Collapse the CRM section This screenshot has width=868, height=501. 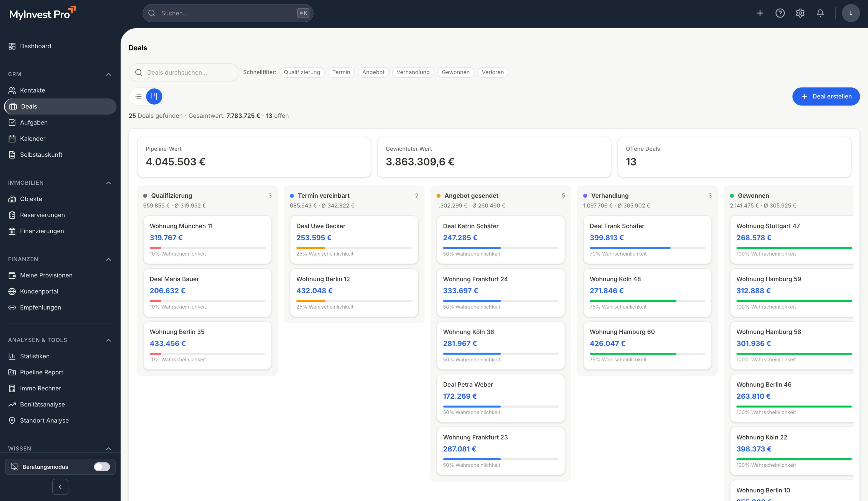tap(108, 74)
